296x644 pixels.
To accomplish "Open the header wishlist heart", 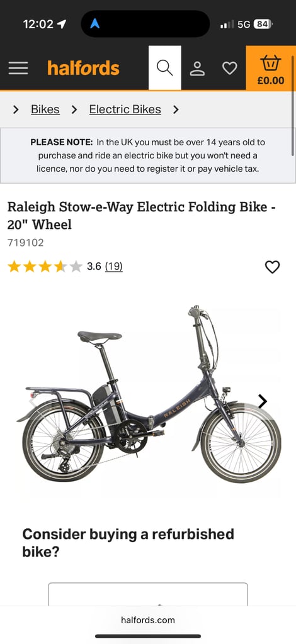I will click(x=229, y=68).
